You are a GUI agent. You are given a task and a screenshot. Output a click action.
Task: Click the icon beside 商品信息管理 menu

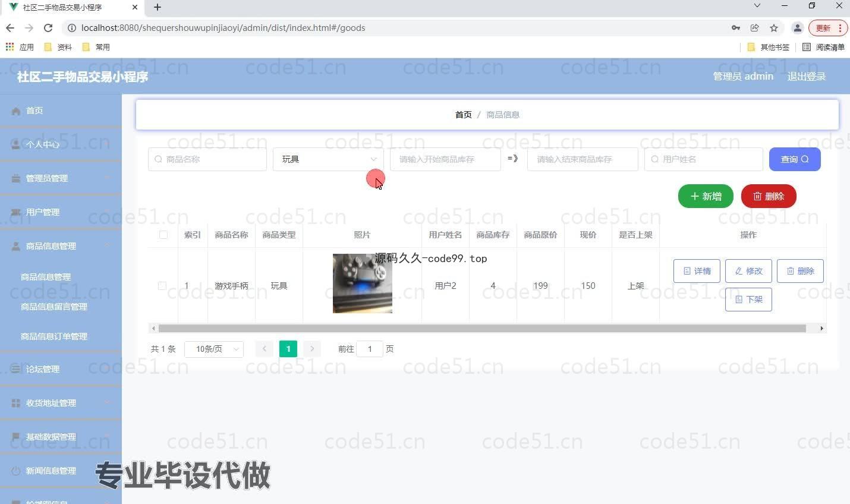16,246
